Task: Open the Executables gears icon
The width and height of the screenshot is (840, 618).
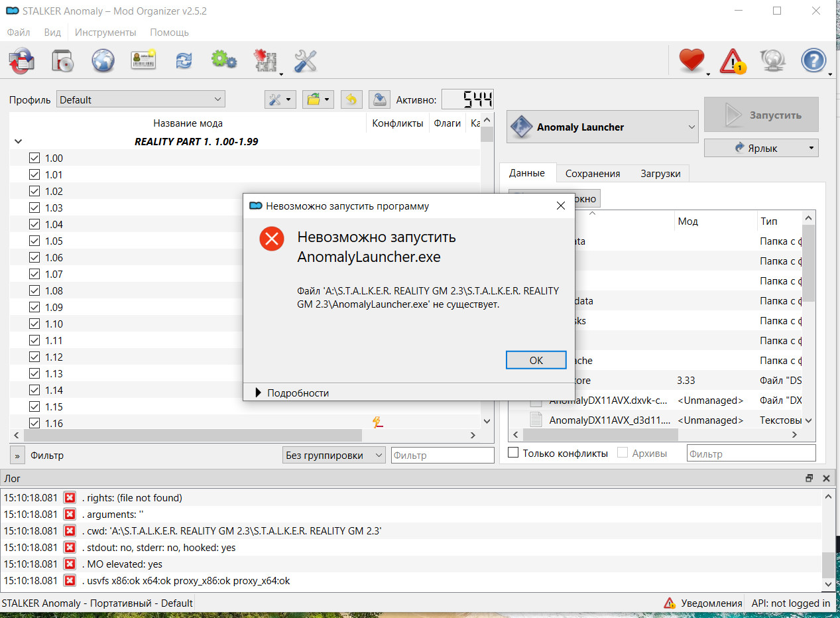Action: (223, 61)
